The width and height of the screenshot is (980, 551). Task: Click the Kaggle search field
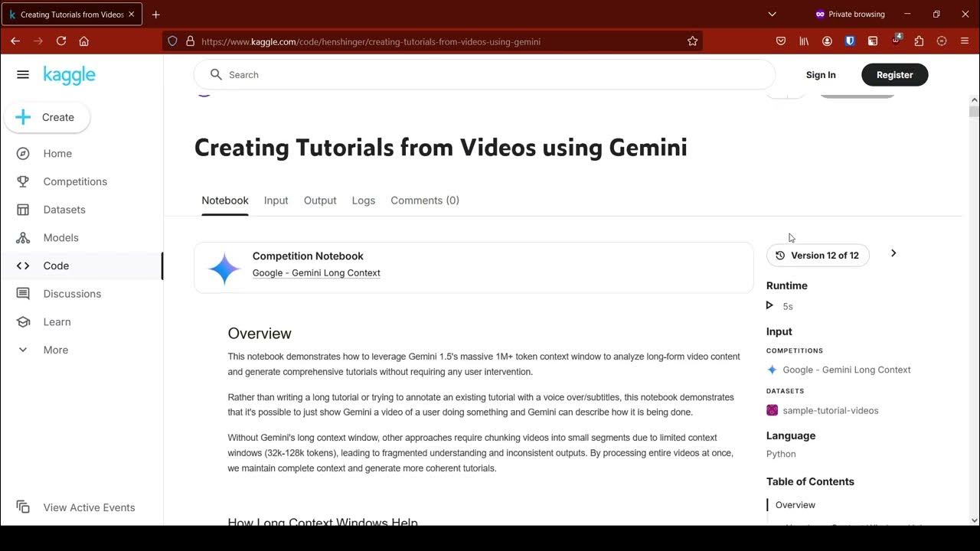tap(485, 74)
